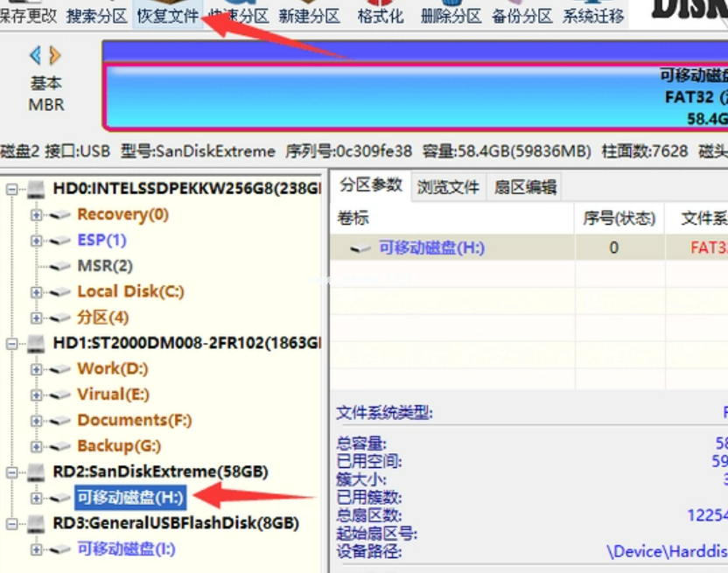Viewport: 728px width, 573px height.
Task: Open the 搜索分区 partition search tool
Action: point(96,15)
